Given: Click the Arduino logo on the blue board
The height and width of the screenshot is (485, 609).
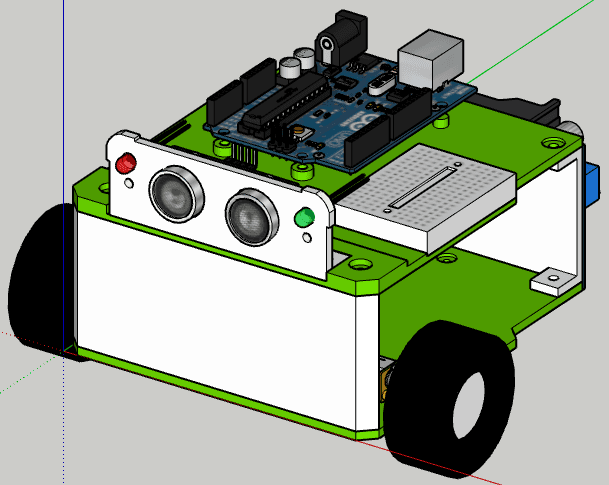Looking at the screenshot, I should pyautogui.click(x=361, y=122).
